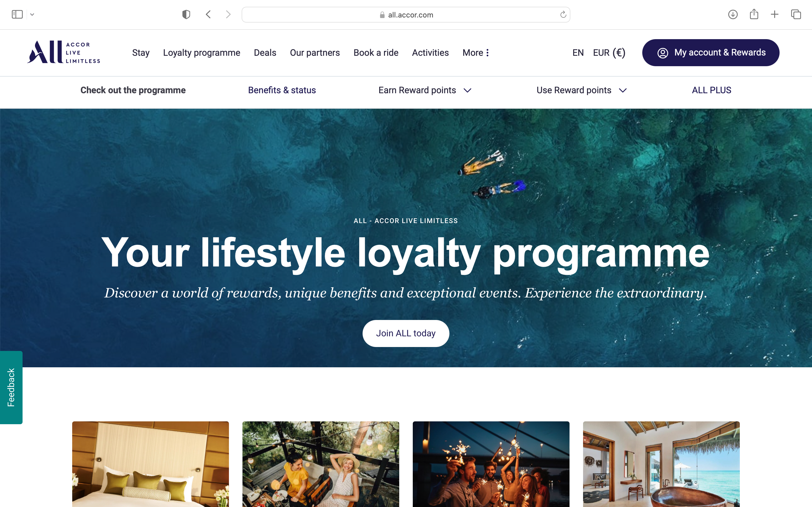Click the Safari sidebar toggle icon

click(17, 14)
